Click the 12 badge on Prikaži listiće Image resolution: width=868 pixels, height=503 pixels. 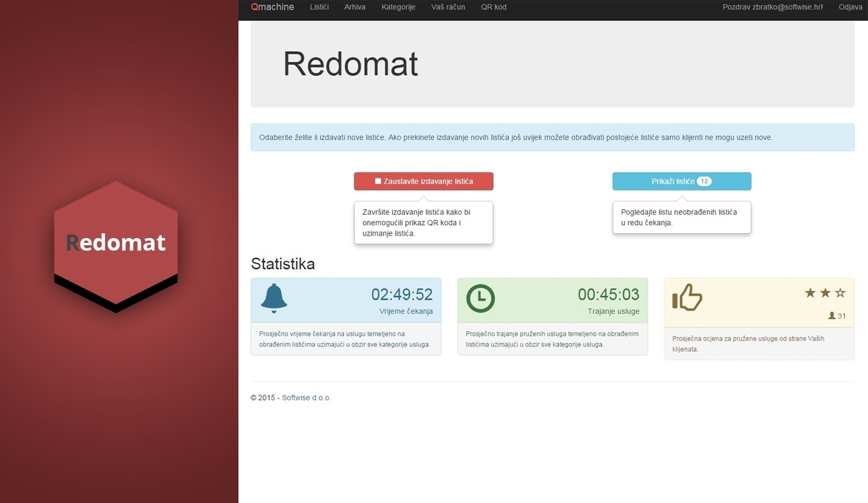click(x=704, y=181)
